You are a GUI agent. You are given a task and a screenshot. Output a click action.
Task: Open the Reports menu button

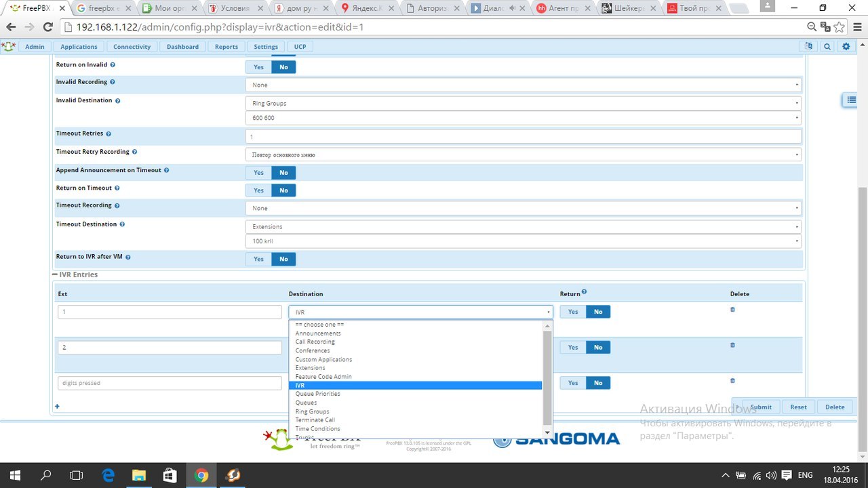[x=226, y=47]
